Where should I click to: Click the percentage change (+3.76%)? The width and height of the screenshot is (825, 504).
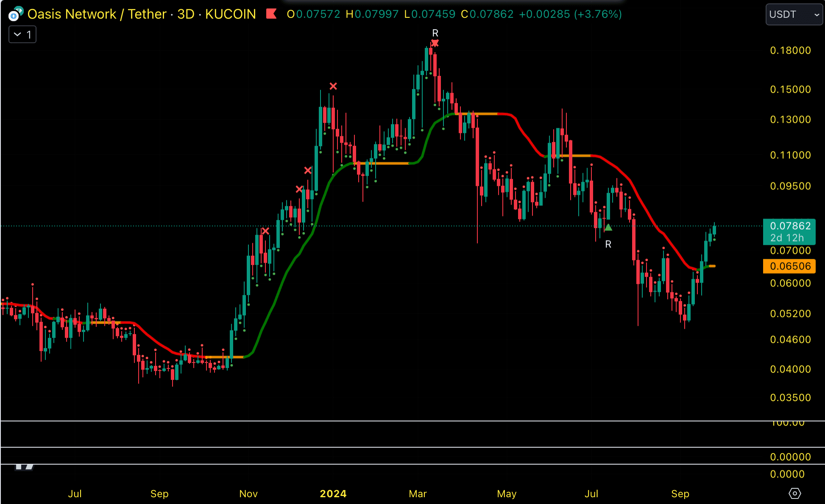[598, 14]
